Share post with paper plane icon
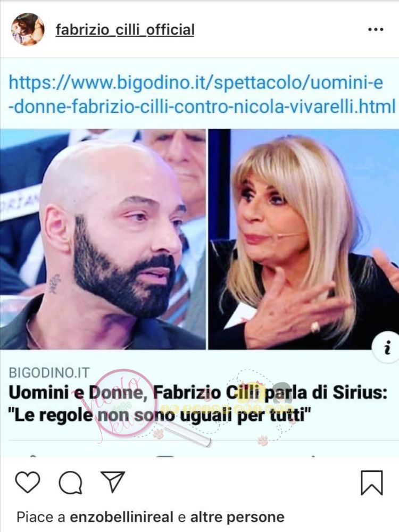The height and width of the screenshot is (532, 399). click(x=113, y=481)
